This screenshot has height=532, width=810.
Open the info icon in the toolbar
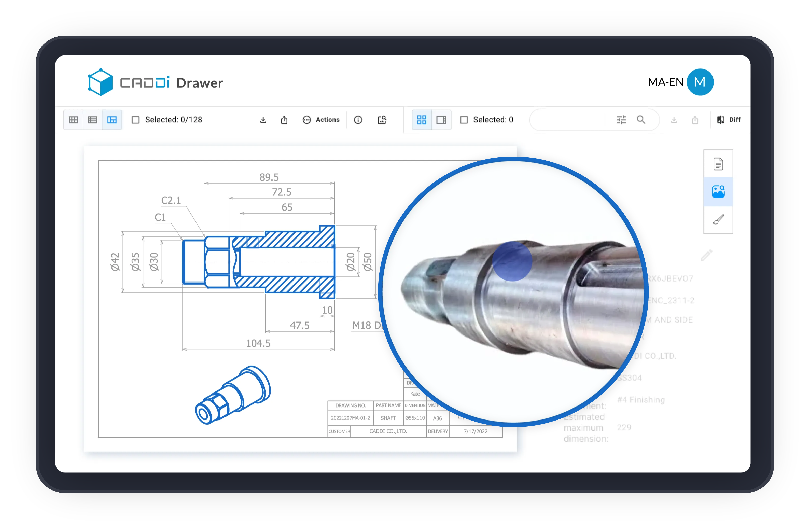tap(358, 120)
